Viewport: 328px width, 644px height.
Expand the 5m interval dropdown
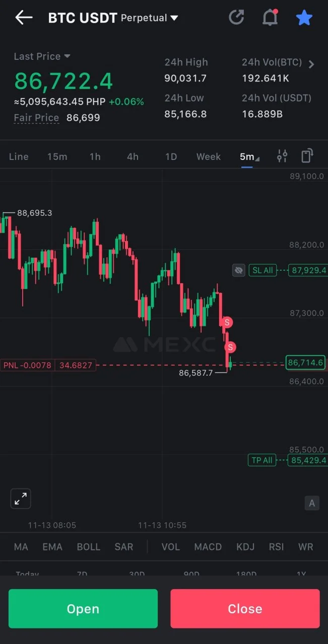(x=249, y=156)
